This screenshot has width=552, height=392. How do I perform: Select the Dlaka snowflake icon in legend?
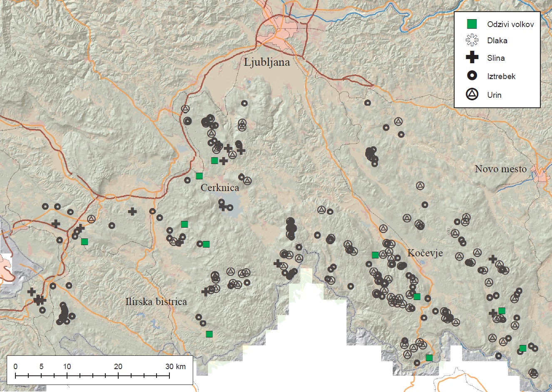tap(472, 40)
